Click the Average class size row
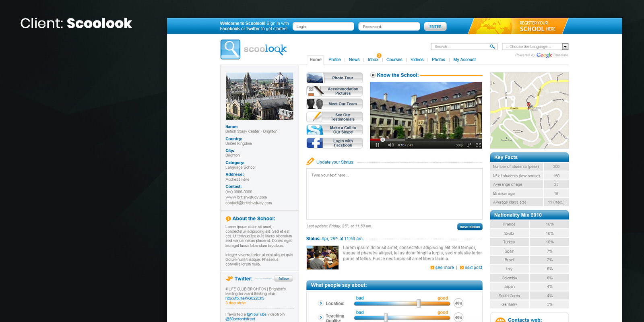This screenshot has height=322, width=644. click(529, 202)
